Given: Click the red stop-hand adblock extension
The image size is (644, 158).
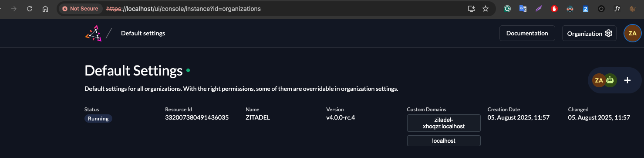Looking at the screenshot, I should coord(554,9).
